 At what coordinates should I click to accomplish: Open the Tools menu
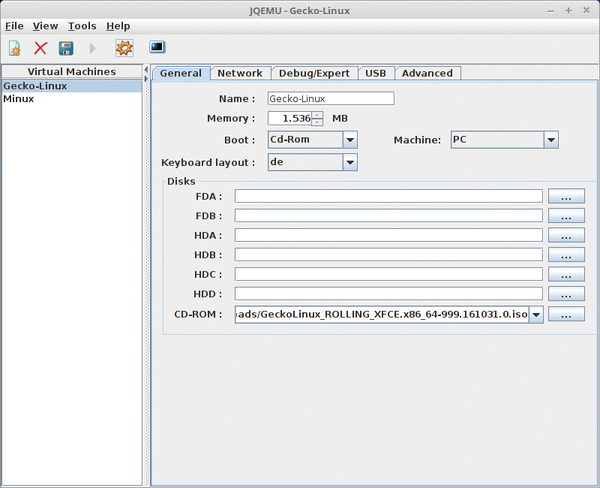[x=82, y=26]
